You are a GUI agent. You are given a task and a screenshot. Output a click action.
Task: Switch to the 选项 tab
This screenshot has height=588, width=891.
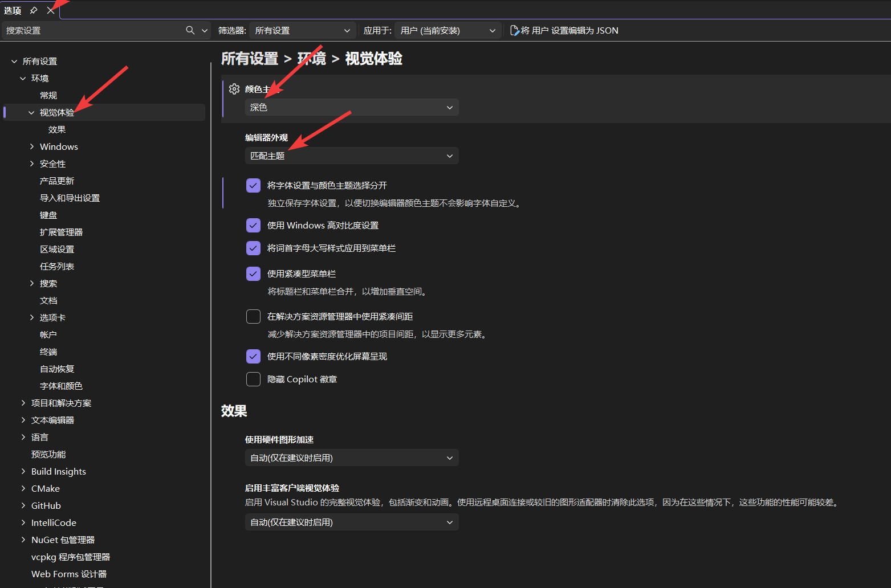pos(13,10)
